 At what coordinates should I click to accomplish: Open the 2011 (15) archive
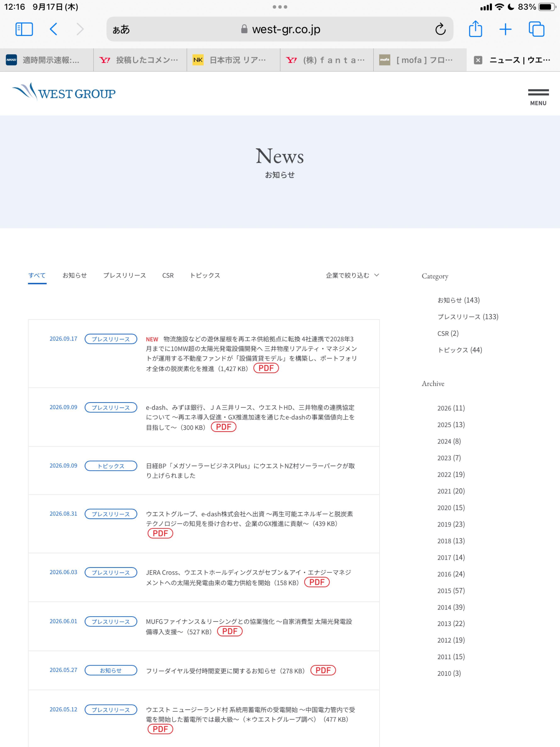coord(451,657)
